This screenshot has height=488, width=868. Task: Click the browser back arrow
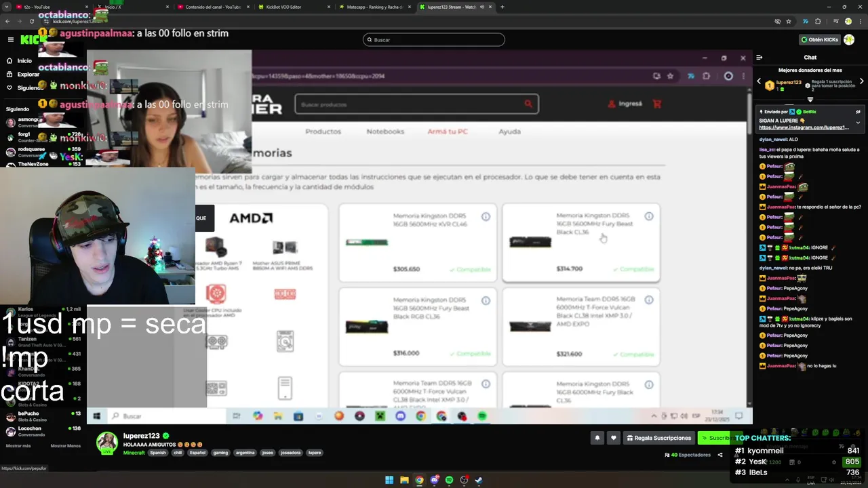[7, 21]
